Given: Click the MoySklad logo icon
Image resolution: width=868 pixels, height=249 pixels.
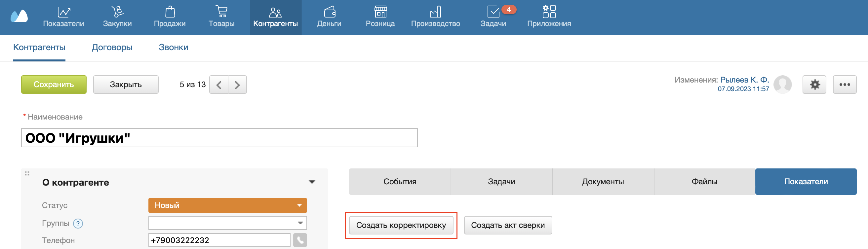Looking at the screenshot, I should 19,16.
